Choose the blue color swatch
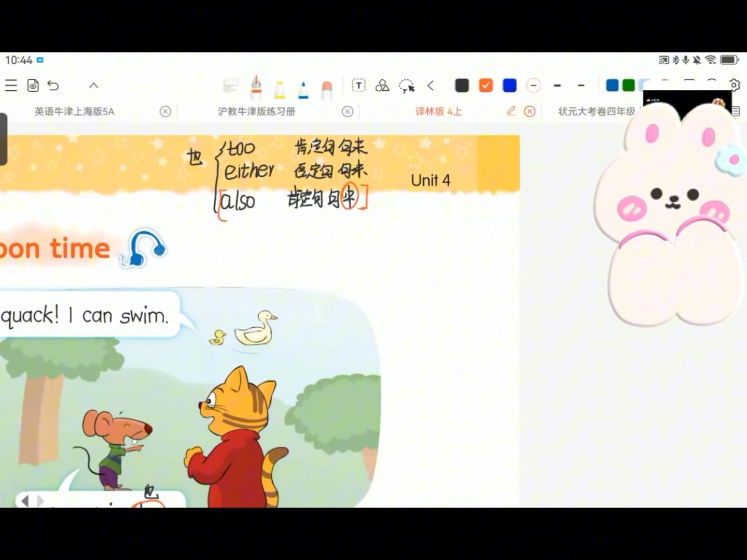This screenshot has width=747, height=560. tap(510, 86)
